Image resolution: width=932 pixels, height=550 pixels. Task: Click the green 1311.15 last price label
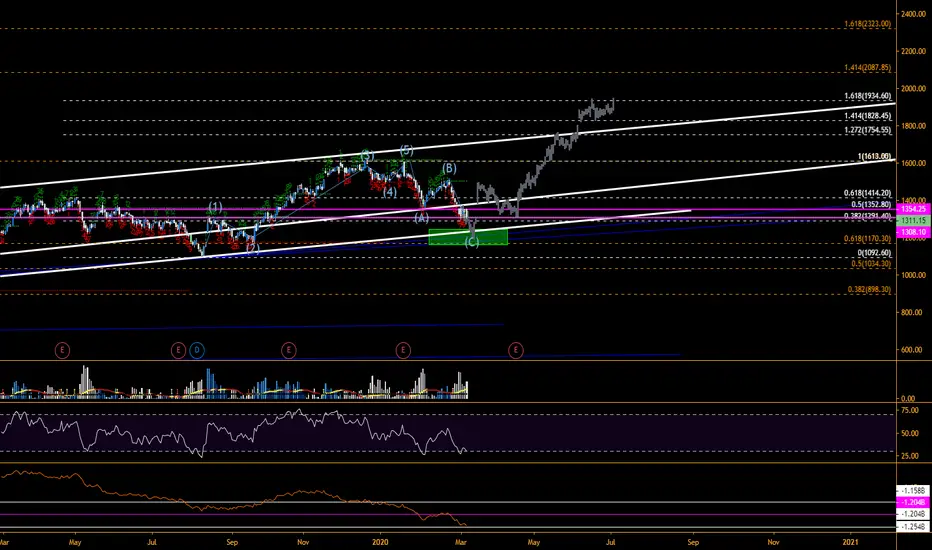point(913,221)
